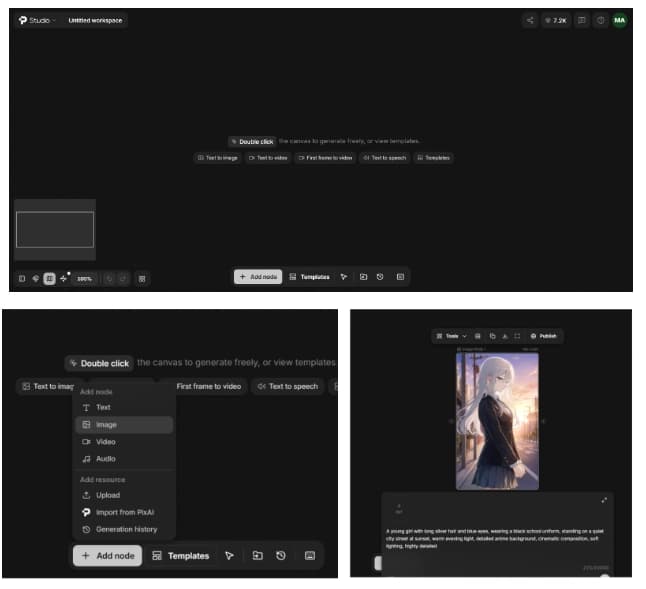The height and width of the screenshot is (589, 646).
Task: Choose First frame to video in the menu screenshot
Action: point(208,386)
